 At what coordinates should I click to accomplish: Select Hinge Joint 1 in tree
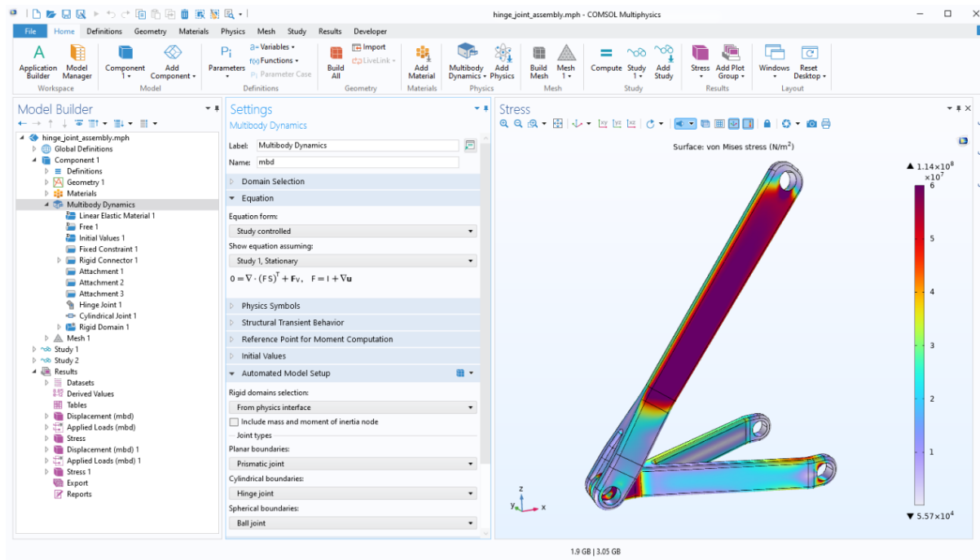[x=100, y=305]
